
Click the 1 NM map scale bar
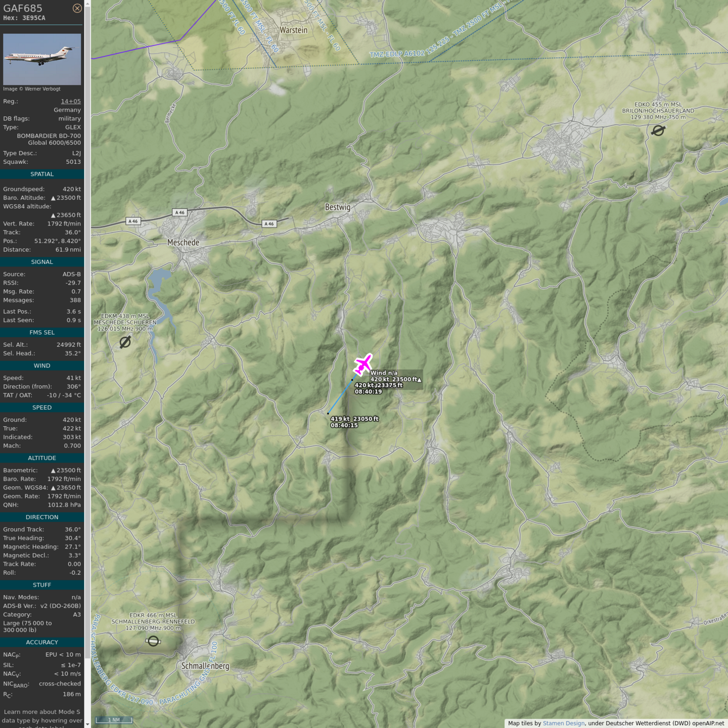pos(114,720)
